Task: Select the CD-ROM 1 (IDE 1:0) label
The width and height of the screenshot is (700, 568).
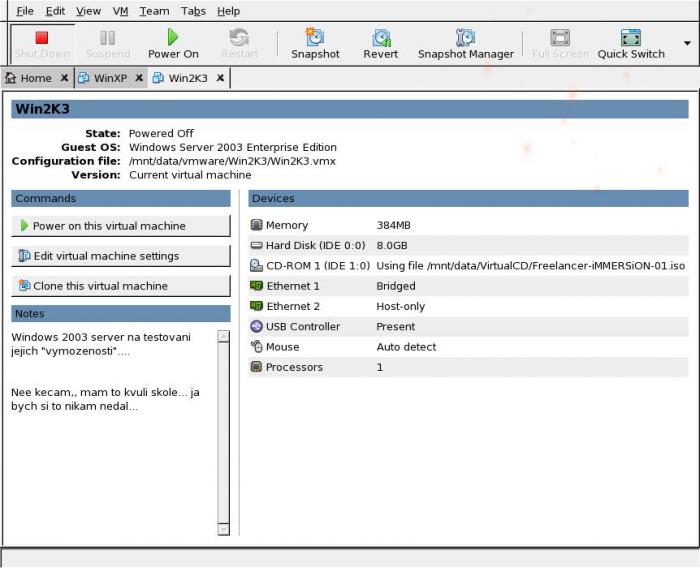Action: tap(318, 266)
